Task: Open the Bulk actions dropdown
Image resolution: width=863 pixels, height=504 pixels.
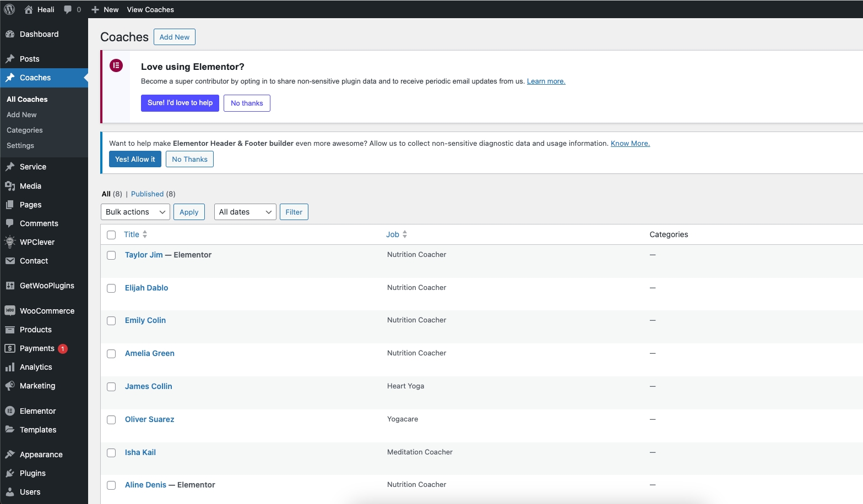Action: click(135, 212)
